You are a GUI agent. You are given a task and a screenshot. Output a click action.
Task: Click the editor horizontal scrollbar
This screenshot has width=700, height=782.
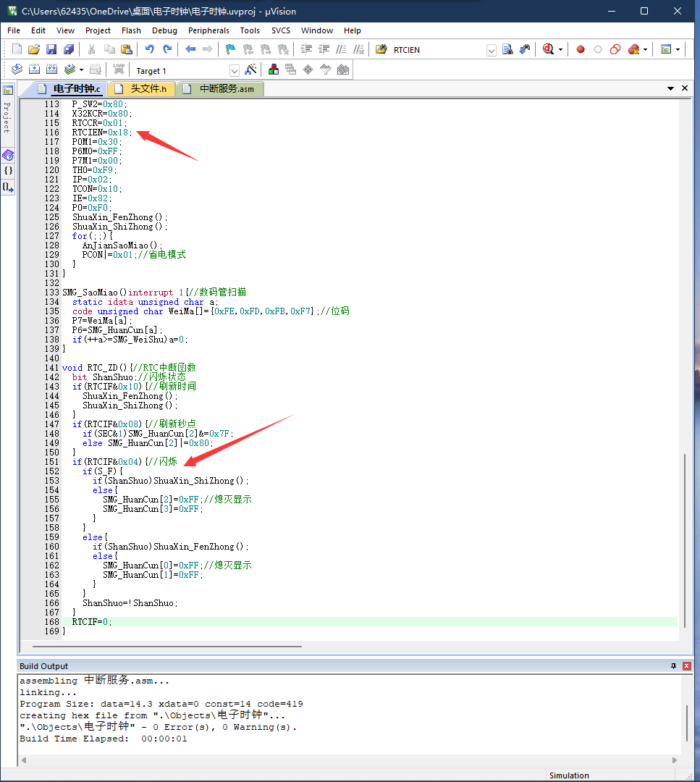coord(167,647)
